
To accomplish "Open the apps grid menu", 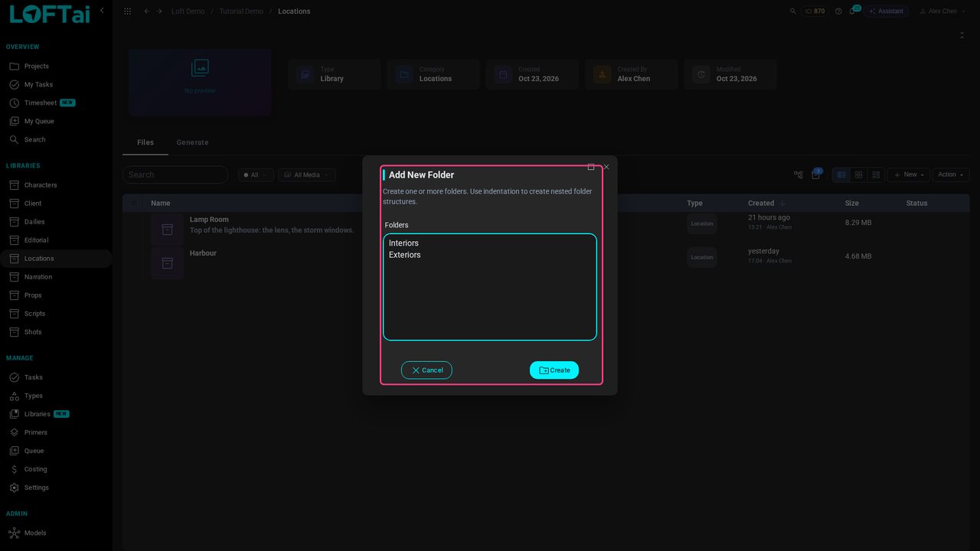I will 128,11.
